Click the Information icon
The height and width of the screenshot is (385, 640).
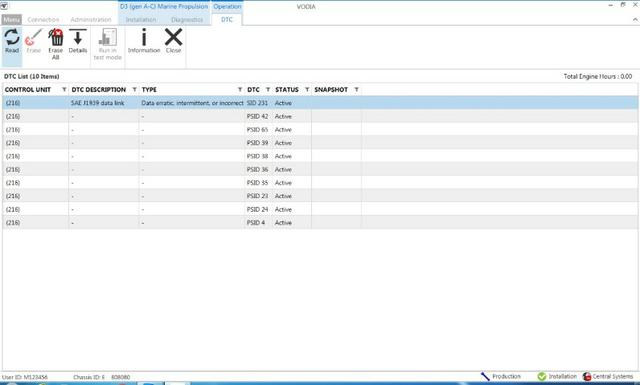[144, 37]
